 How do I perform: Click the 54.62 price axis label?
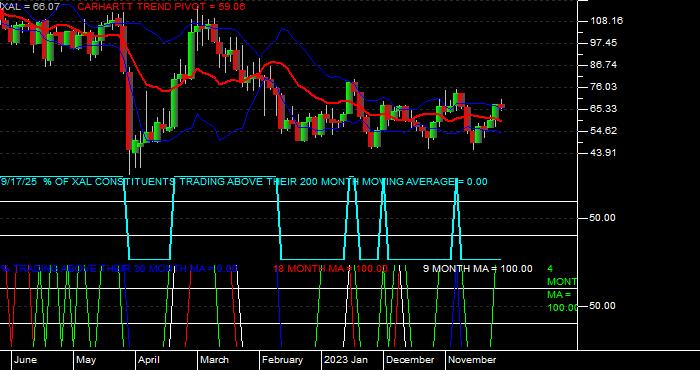click(604, 131)
